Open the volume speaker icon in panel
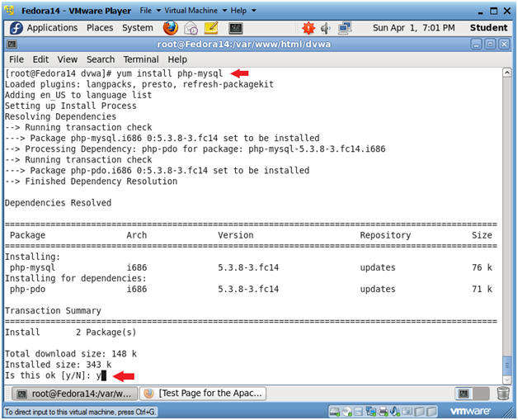518x420 pixels. (x=326, y=28)
